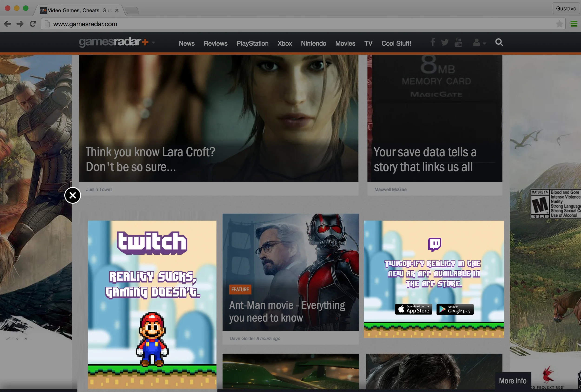Click the gamesradar+ logo
Image resolution: width=581 pixels, height=392 pixels.
pyautogui.click(x=114, y=42)
